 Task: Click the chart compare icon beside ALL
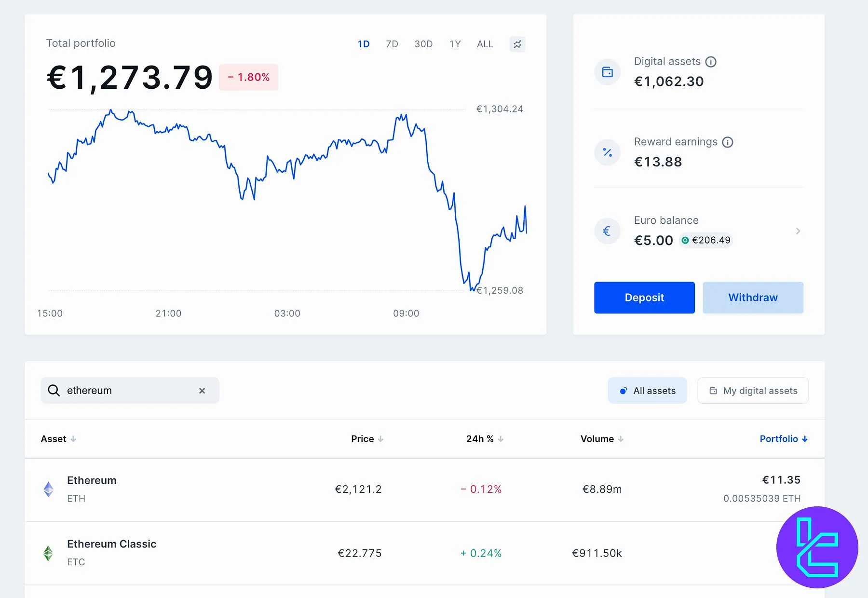(517, 44)
